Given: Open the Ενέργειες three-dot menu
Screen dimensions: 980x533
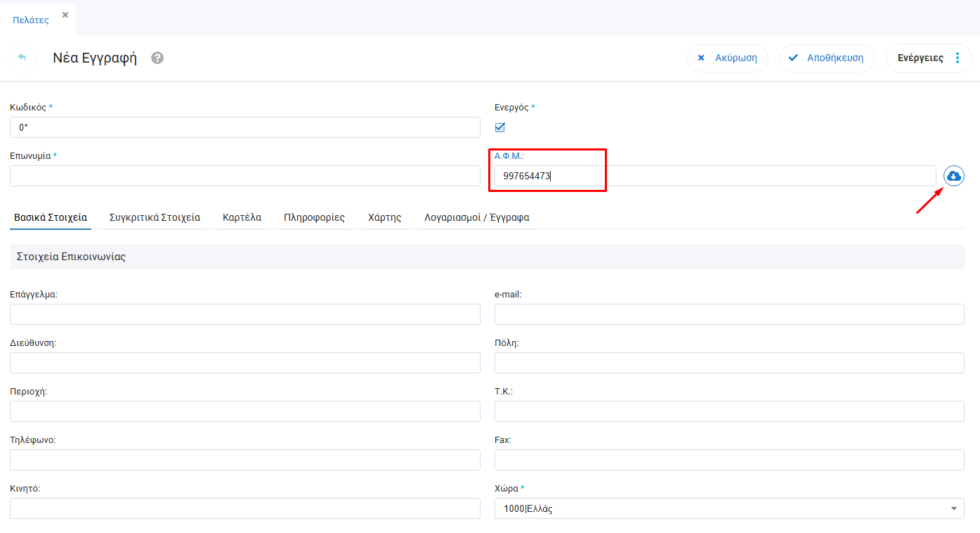Looking at the screenshot, I should coord(957,58).
